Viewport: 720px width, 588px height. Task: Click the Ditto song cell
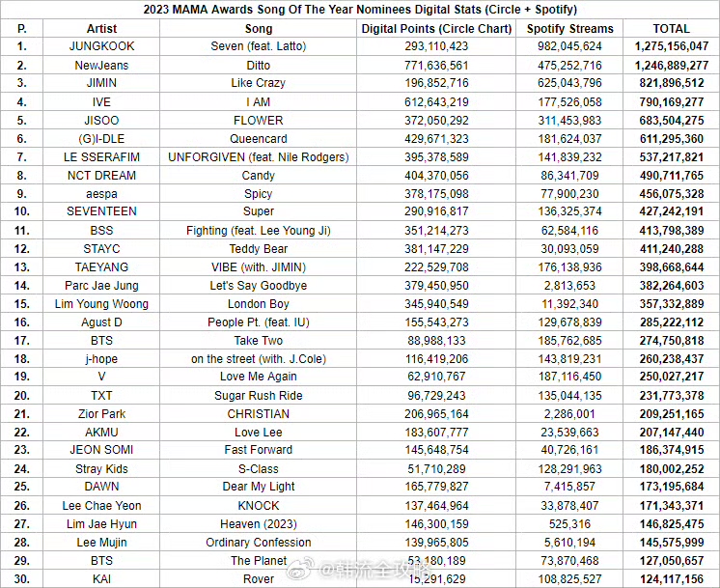click(x=258, y=66)
